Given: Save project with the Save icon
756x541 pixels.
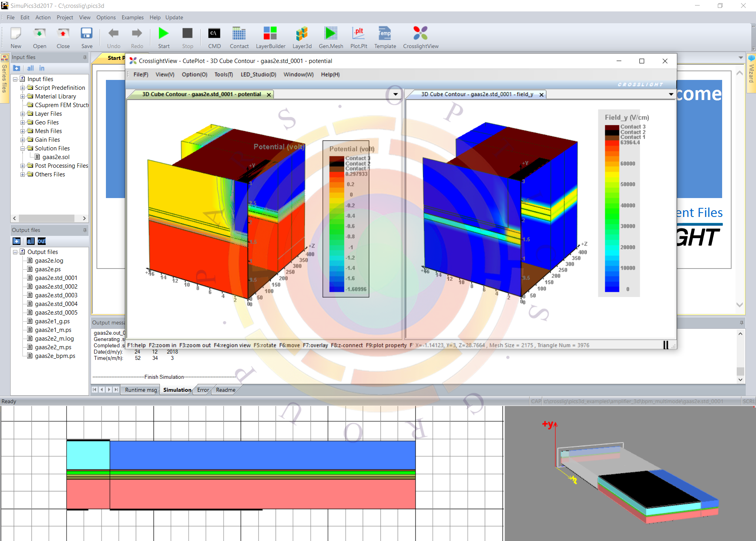Looking at the screenshot, I should tap(87, 37).
